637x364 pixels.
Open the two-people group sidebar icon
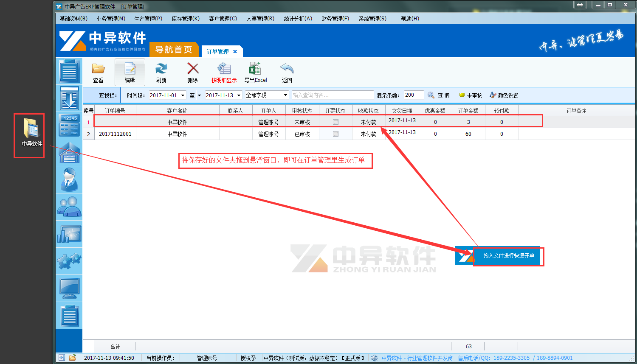(x=69, y=207)
